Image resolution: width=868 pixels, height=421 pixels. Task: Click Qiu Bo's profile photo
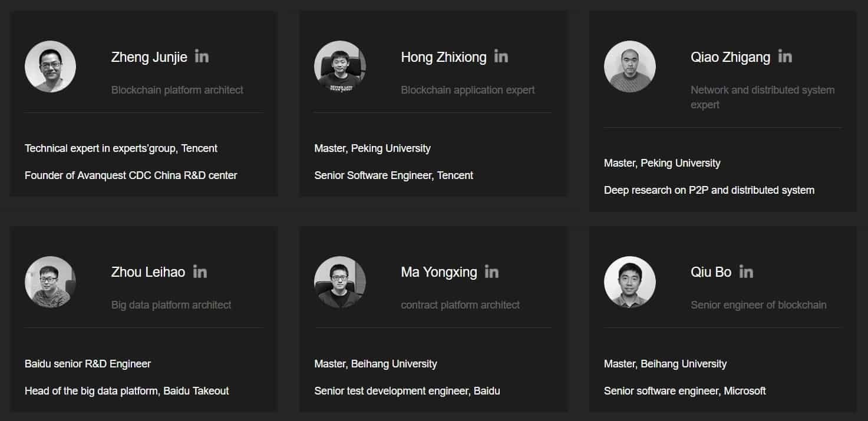629,281
